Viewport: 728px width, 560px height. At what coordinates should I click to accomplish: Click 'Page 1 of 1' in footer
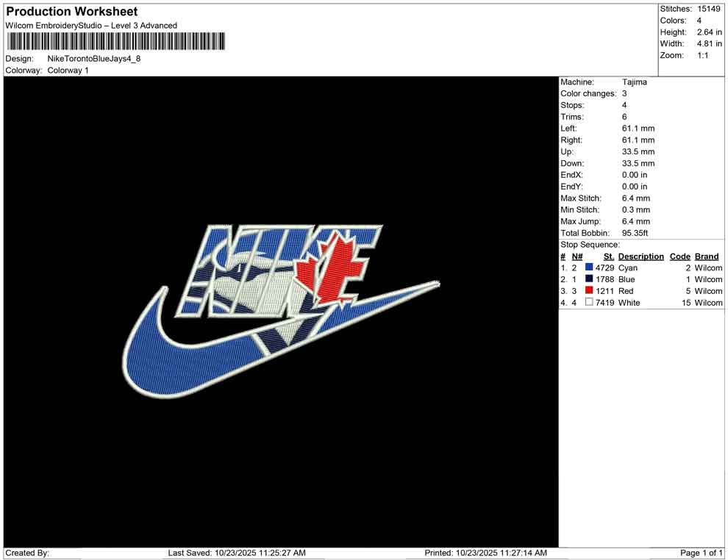(x=701, y=553)
